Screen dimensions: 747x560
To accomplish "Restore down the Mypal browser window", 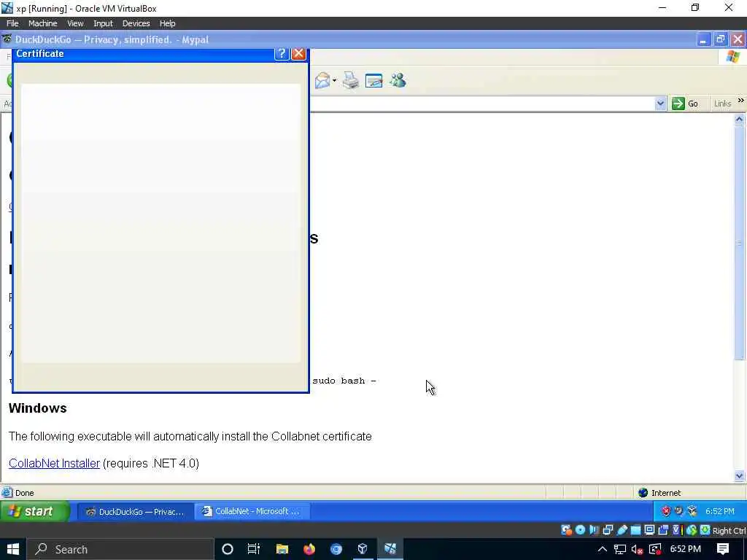I will 720,40.
